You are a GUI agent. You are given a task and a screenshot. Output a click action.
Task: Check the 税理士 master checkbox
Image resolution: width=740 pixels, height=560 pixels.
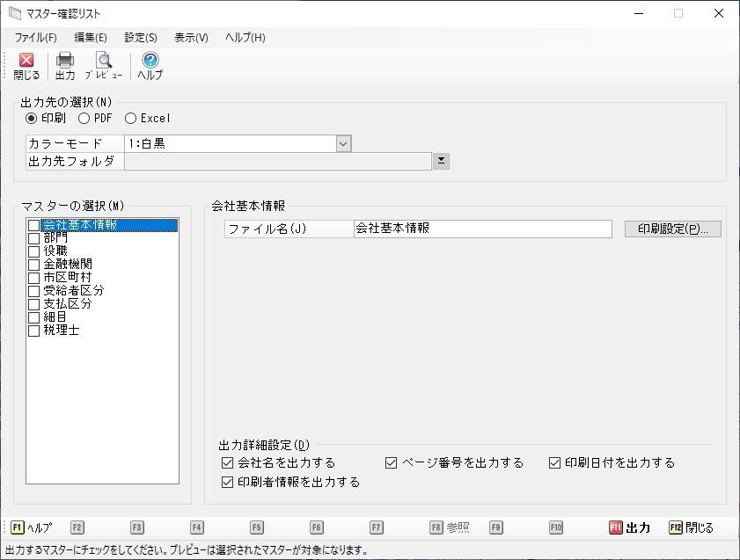[34, 331]
